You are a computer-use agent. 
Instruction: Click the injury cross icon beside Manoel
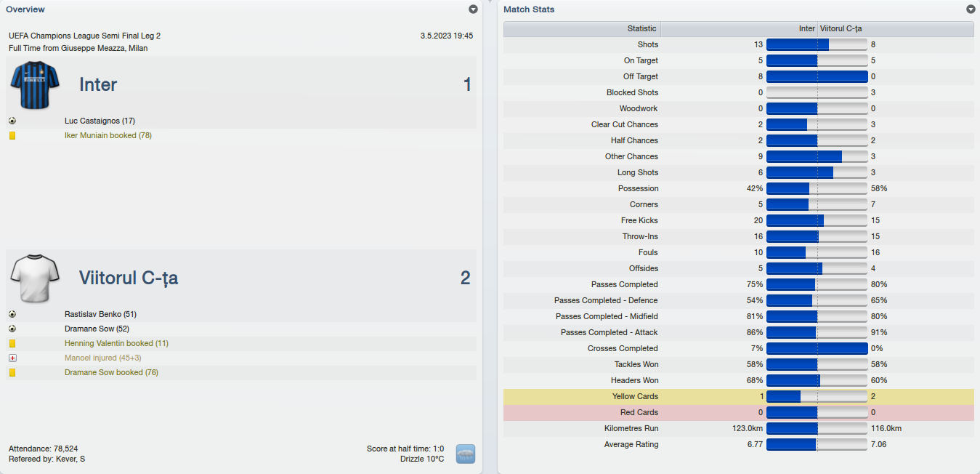click(x=12, y=358)
